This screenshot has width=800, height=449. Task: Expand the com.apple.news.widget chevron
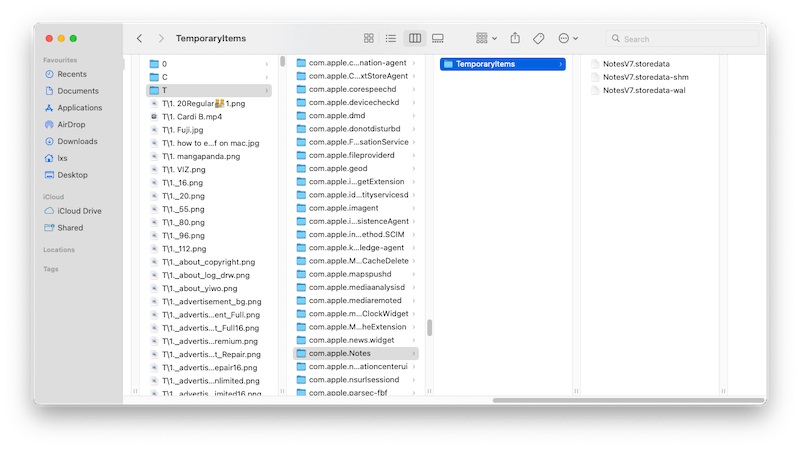[414, 340]
